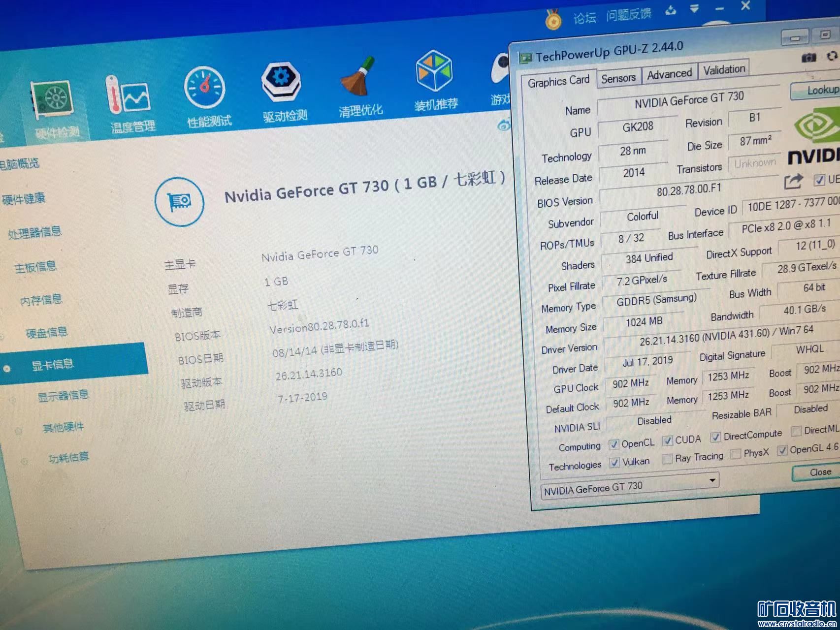Viewport: 840px width, 630px height.
Task: Click the Weibo share icon
Action: (x=504, y=126)
